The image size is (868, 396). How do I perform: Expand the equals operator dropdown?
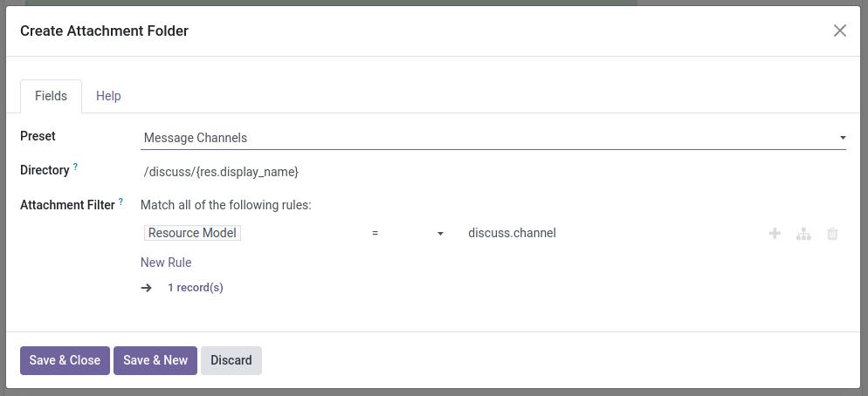(407, 233)
